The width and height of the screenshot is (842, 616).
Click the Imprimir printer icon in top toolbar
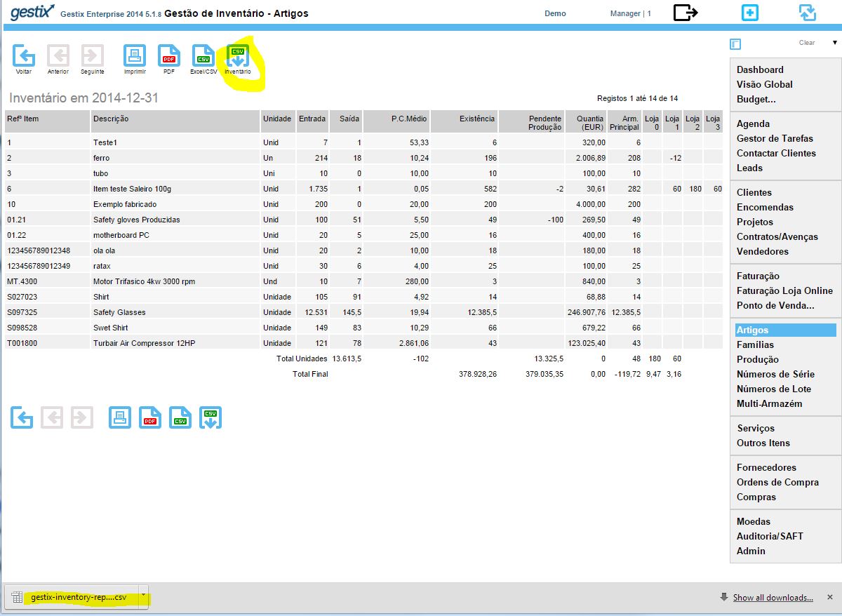[135, 56]
